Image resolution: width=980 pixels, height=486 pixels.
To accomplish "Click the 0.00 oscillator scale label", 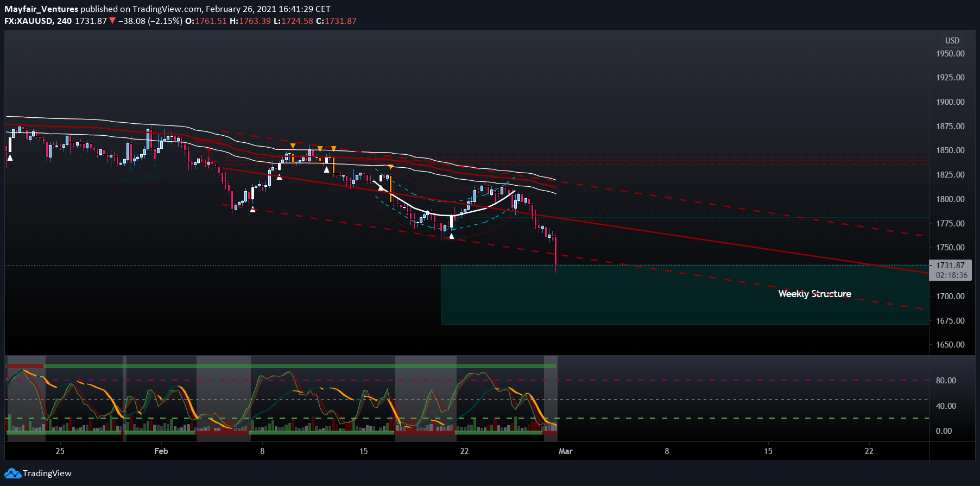I will 944,431.
